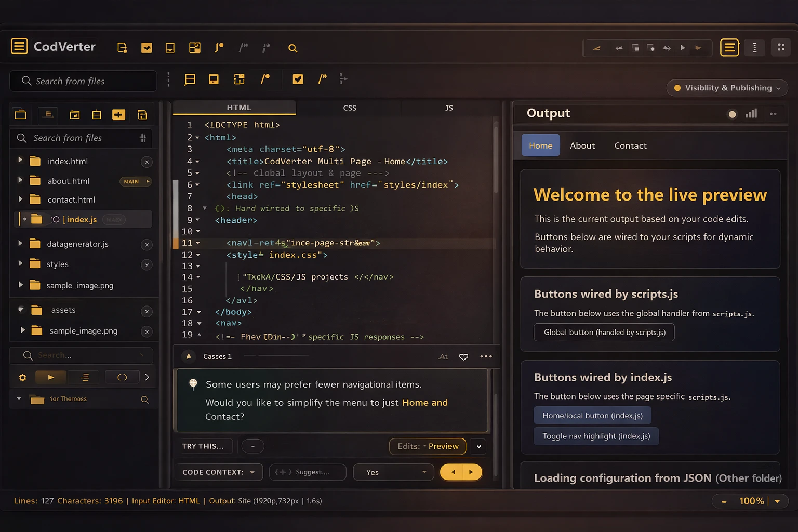Click the highlighted list-layout button at top right
The width and height of the screenshot is (798, 532).
pyautogui.click(x=729, y=48)
